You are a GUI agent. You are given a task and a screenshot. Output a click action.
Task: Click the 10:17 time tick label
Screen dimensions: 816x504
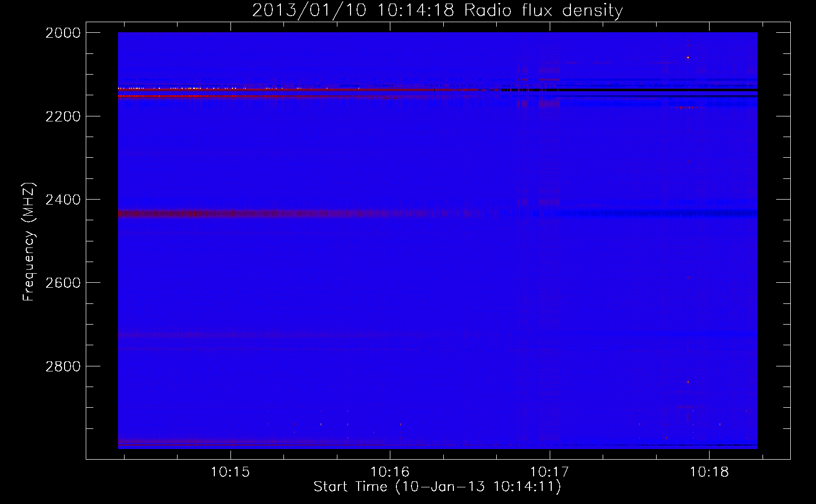click(x=550, y=472)
